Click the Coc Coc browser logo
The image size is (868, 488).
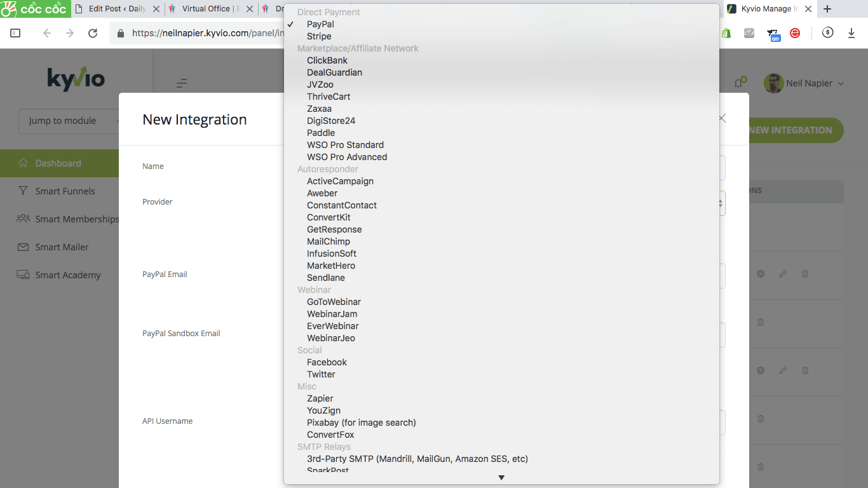coord(34,9)
